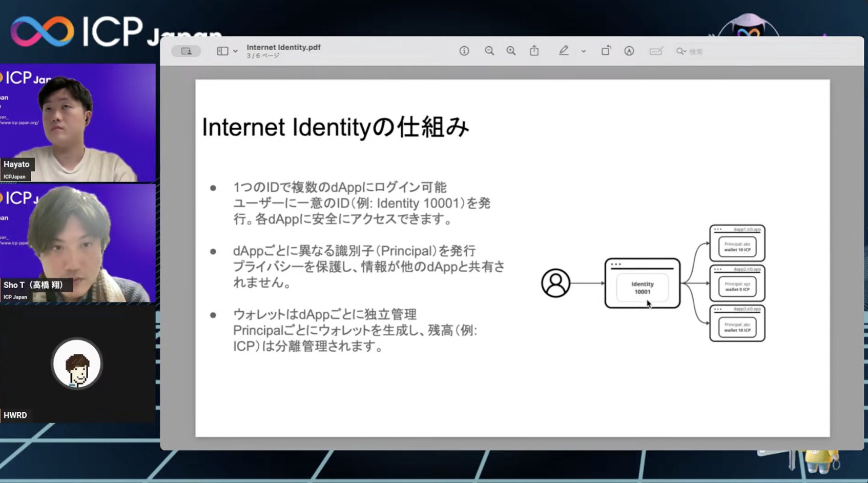Click the 3/6 ページ page indicator
This screenshot has height=483, width=868.
[x=262, y=55]
